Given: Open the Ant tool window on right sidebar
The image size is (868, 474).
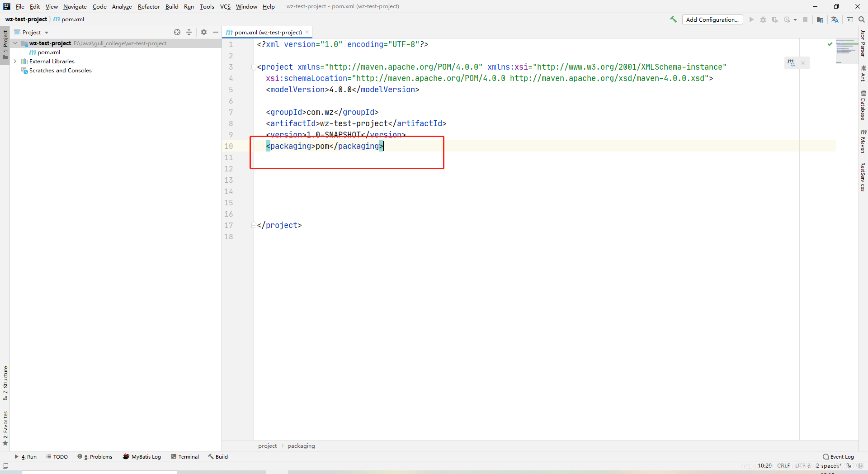Looking at the screenshot, I should [x=863, y=73].
